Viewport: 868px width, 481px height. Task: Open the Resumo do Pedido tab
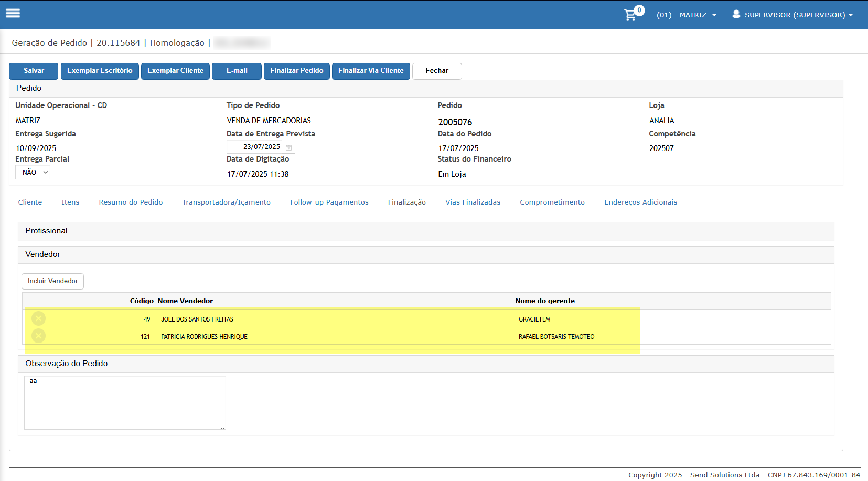[131, 202]
